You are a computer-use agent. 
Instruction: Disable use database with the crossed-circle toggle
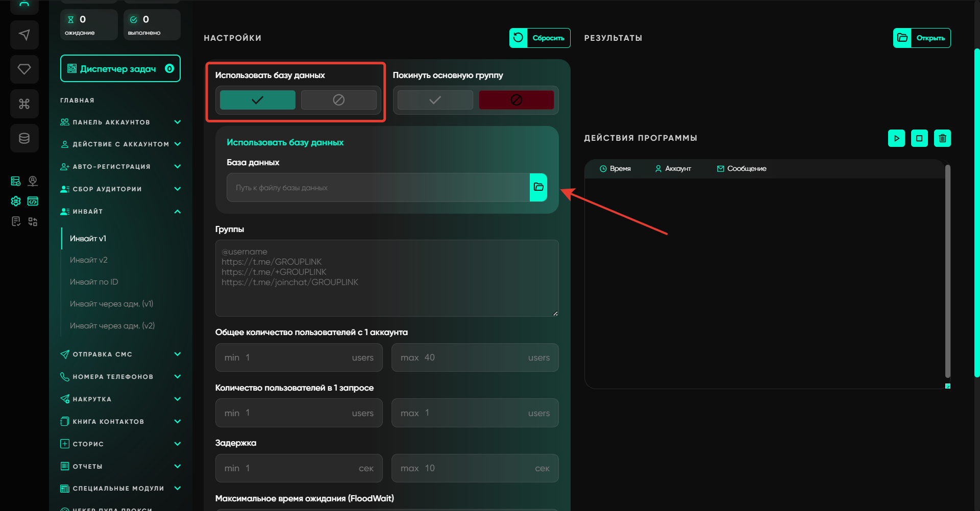(338, 100)
